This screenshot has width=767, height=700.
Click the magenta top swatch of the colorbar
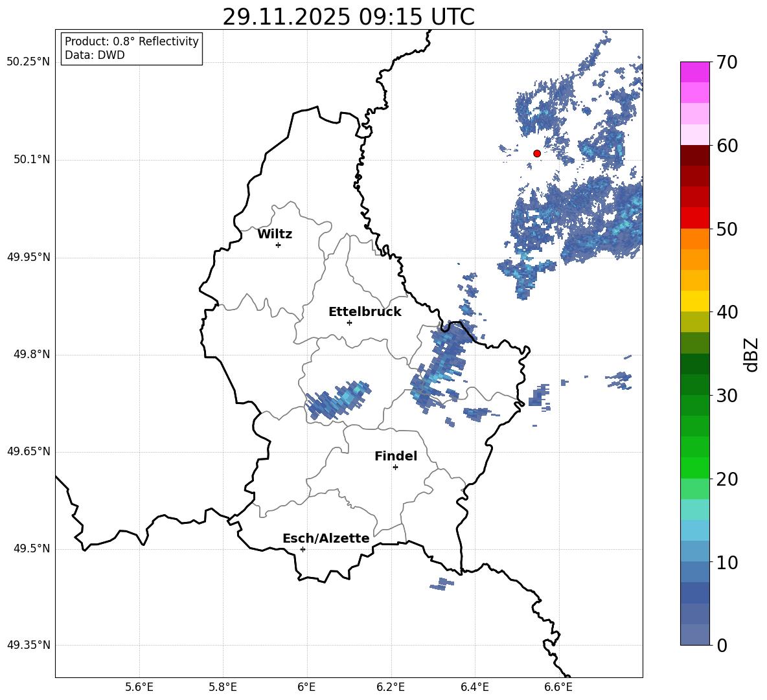coord(694,72)
